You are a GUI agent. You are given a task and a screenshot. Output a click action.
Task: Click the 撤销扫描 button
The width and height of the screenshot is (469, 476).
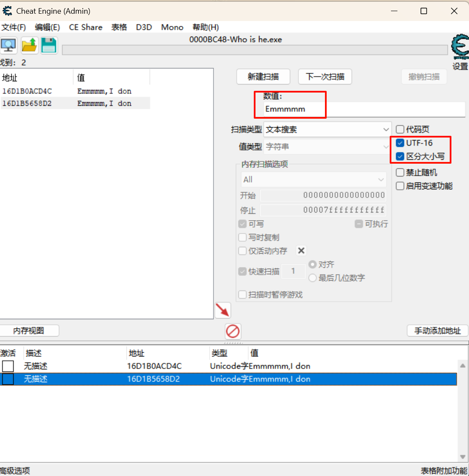coord(424,77)
